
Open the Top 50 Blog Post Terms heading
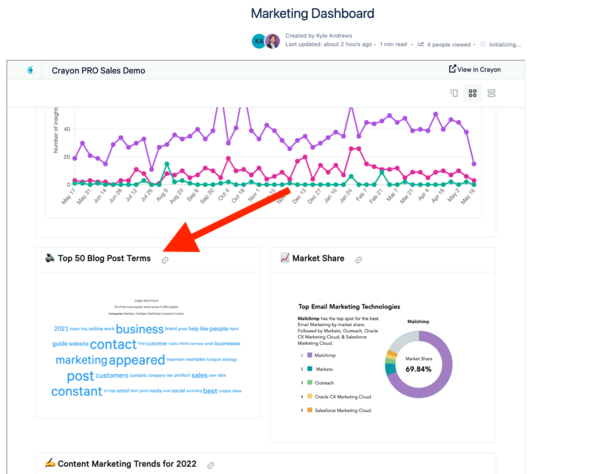click(104, 259)
